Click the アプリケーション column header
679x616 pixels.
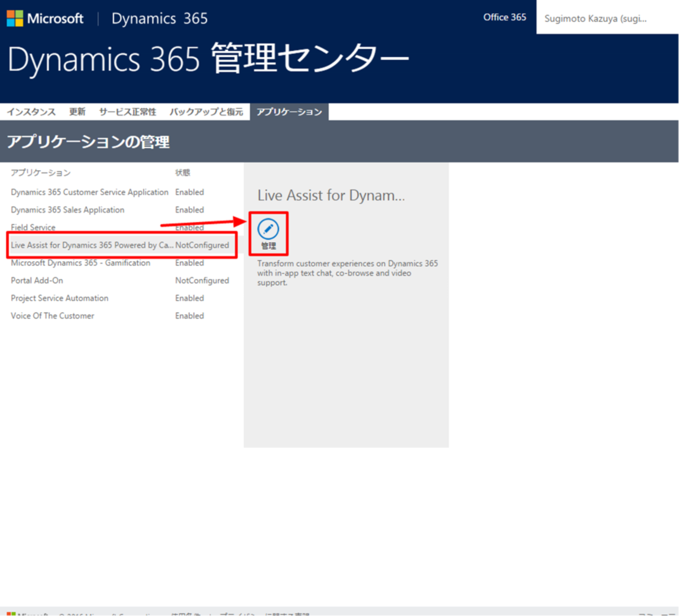(x=41, y=173)
